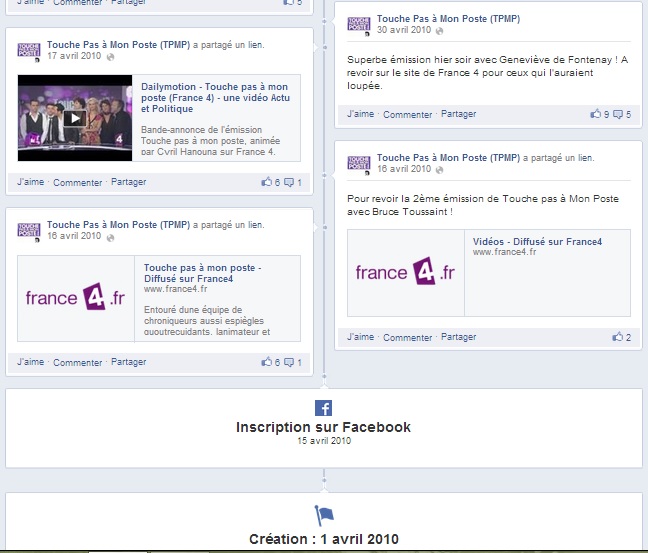Viewport: 648px width, 553px height.
Task: Click flag icon above Création milestone
Action: 324,515
